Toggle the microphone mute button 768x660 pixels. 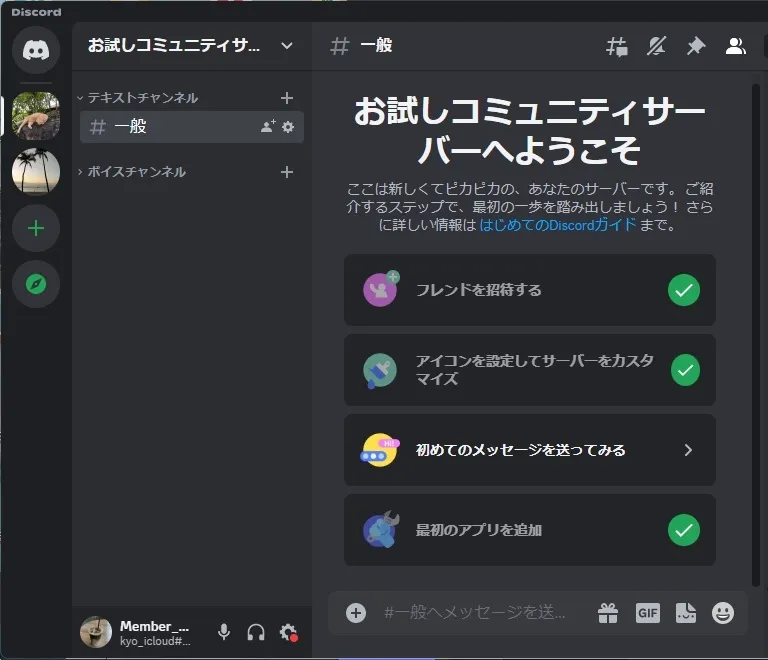click(x=224, y=633)
